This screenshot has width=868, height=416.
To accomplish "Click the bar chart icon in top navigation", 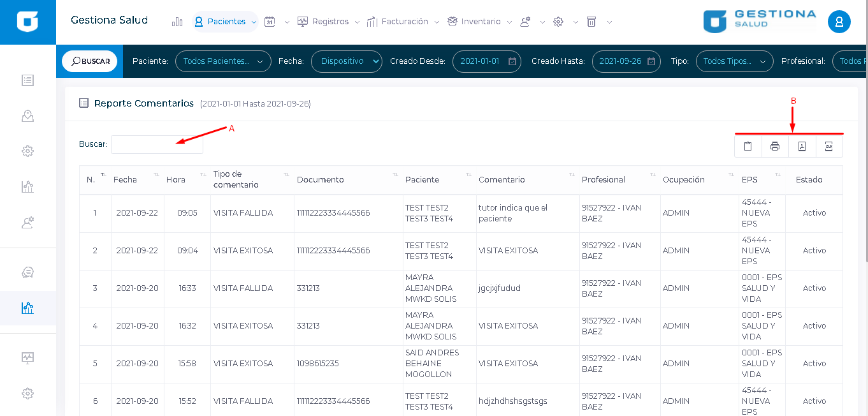I will (177, 22).
